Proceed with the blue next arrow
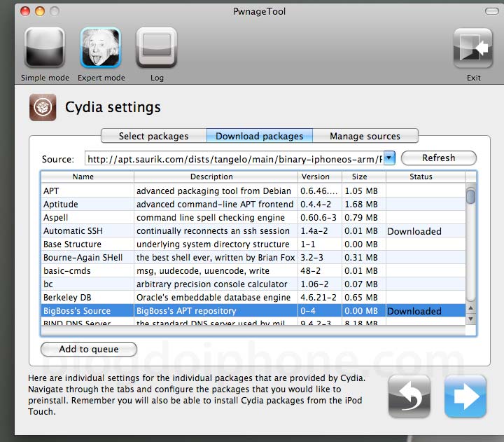504x442 pixels. (465, 396)
